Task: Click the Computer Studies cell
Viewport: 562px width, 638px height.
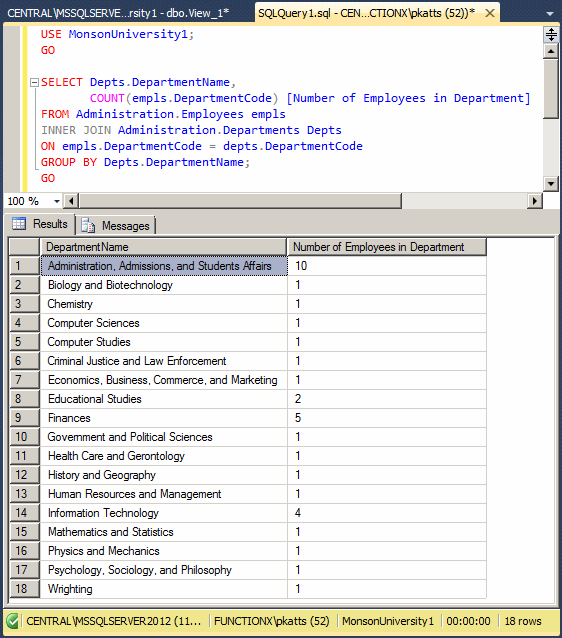Action: (x=164, y=342)
